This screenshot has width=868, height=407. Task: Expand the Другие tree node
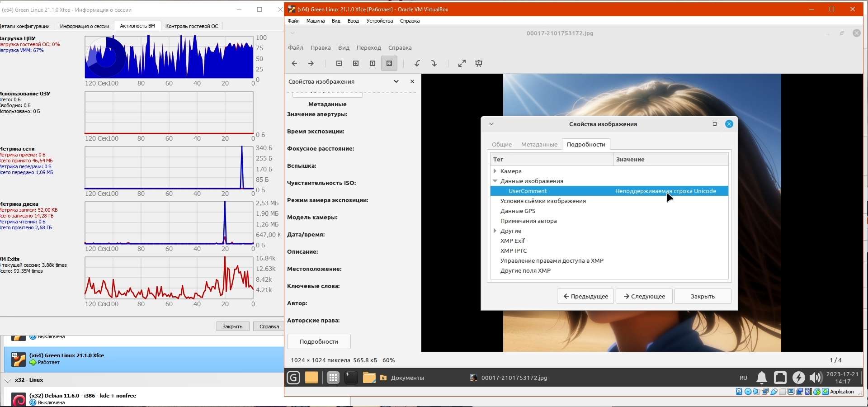pos(495,231)
